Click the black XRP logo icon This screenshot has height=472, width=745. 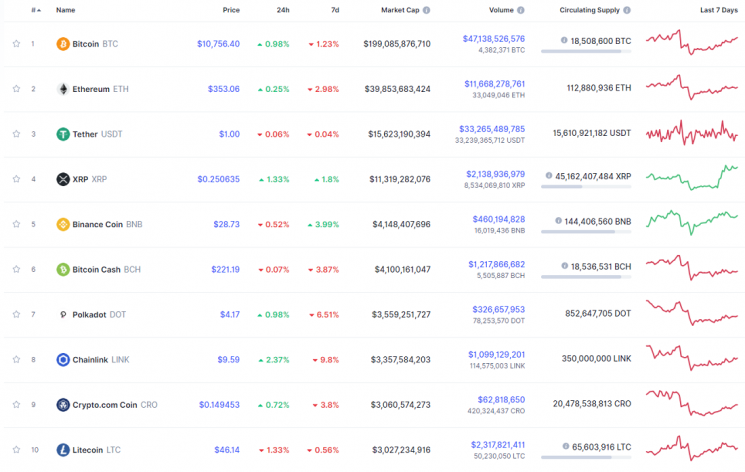(x=63, y=179)
